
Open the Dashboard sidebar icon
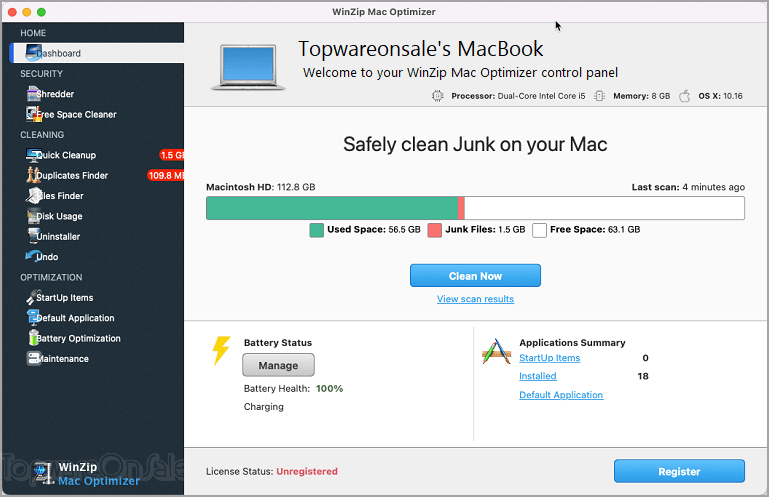(34, 52)
